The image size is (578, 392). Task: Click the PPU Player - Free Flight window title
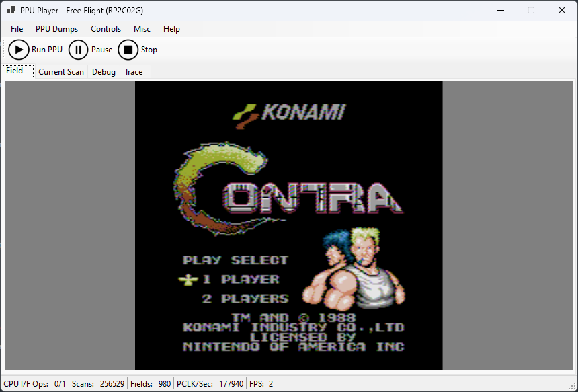tap(81, 11)
